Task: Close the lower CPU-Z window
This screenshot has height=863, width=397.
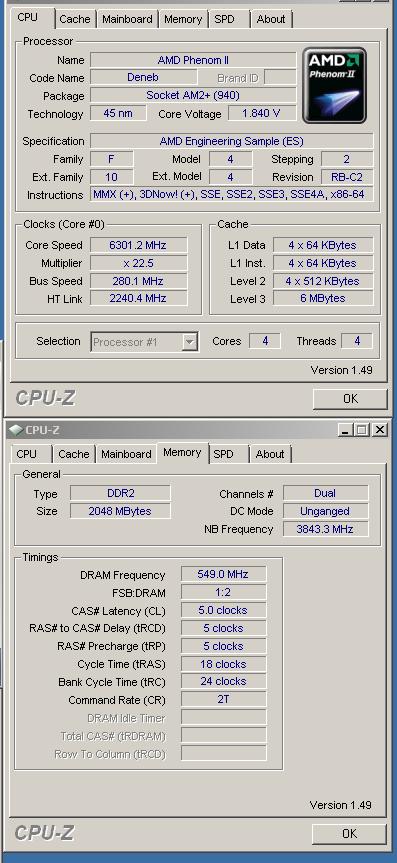Action: tap(379, 430)
